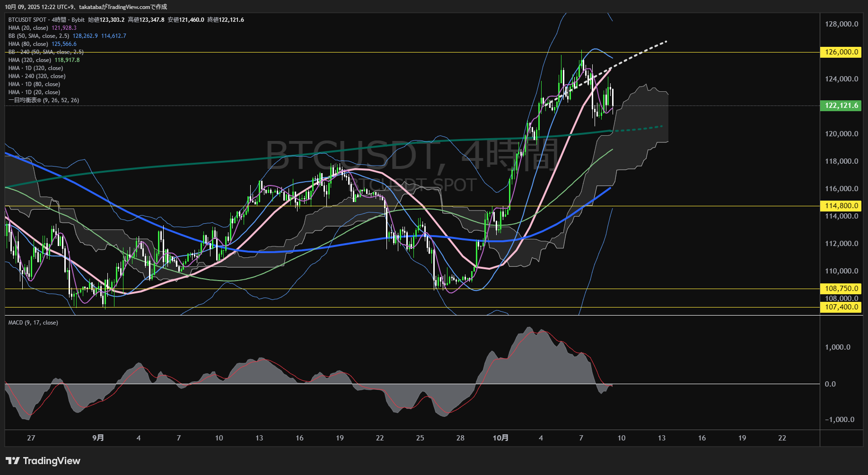Select the BB (50, SMA, close, 2.5) legend
Viewport: 868px width, 475px height.
[38, 36]
